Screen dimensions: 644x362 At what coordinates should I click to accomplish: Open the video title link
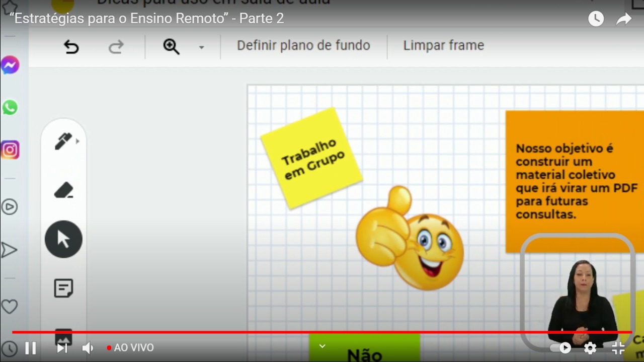click(x=146, y=19)
